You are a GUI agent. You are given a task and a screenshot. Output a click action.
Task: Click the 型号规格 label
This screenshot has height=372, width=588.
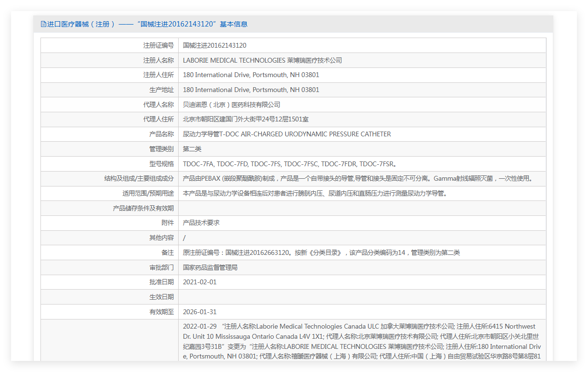161,164
